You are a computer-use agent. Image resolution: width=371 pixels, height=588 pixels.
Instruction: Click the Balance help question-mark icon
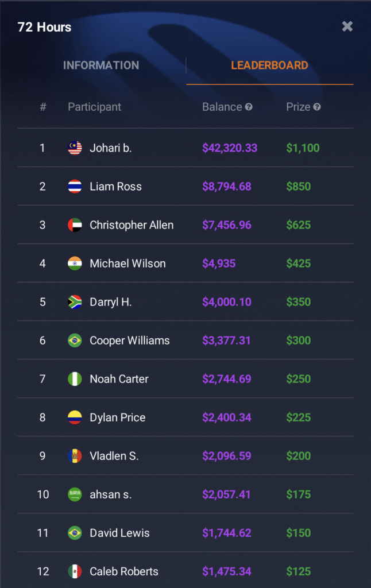(x=249, y=107)
